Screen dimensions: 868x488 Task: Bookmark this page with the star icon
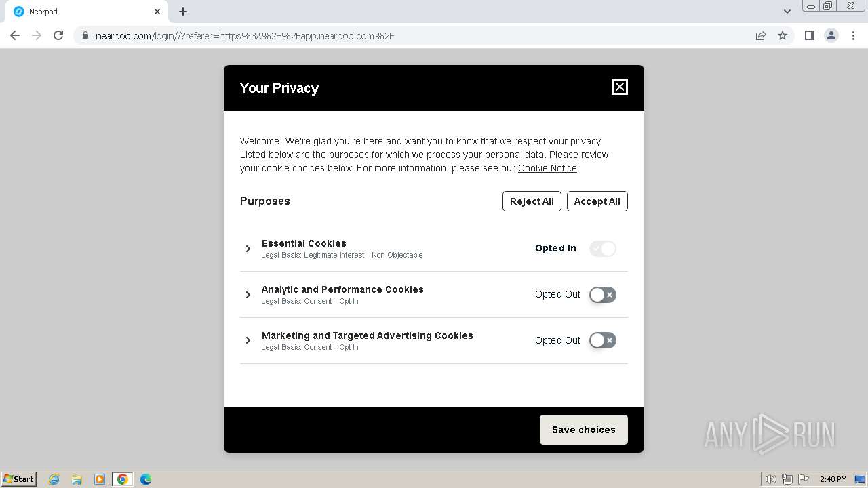[783, 35]
